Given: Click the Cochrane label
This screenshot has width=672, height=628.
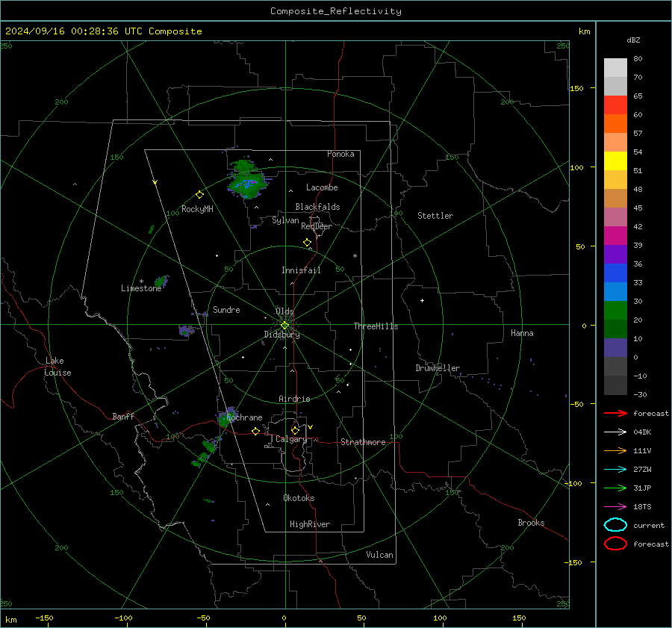Looking at the screenshot, I should pyautogui.click(x=244, y=417).
